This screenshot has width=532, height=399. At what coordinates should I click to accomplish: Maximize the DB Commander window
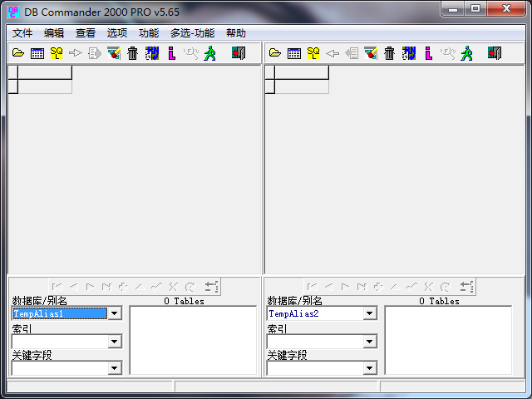pos(475,9)
